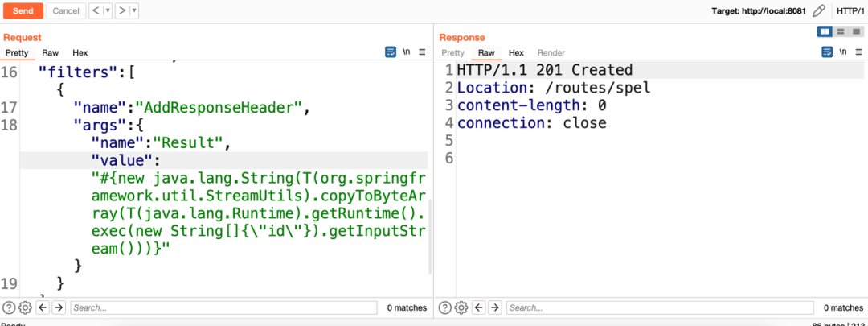Click the orange Send button
This screenshot has height=326, width=868.
point(23,10)
